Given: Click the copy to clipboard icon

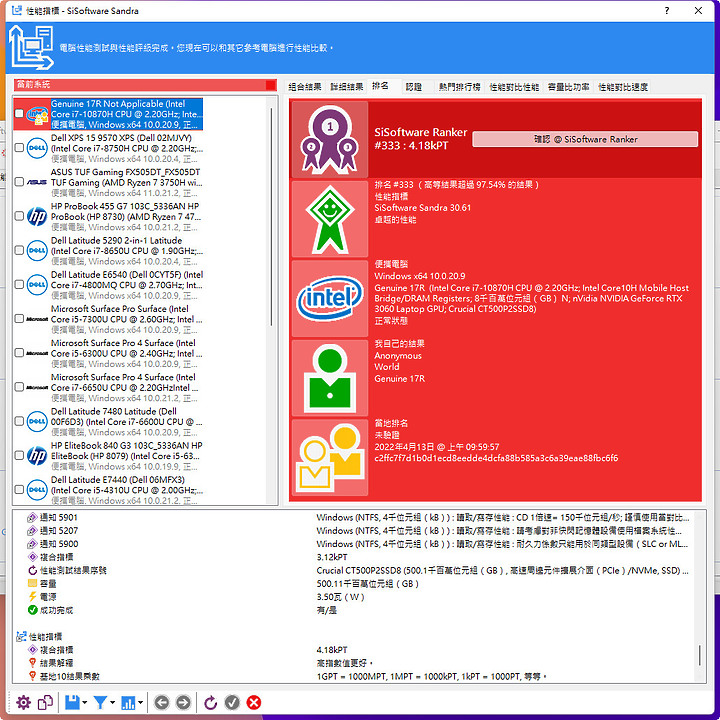Looking at the screenshot, I should [x=45, y=702].
